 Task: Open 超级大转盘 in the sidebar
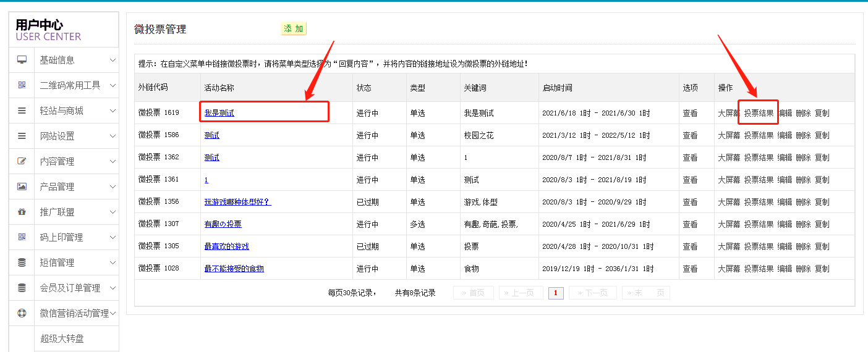tap(62, 338)
